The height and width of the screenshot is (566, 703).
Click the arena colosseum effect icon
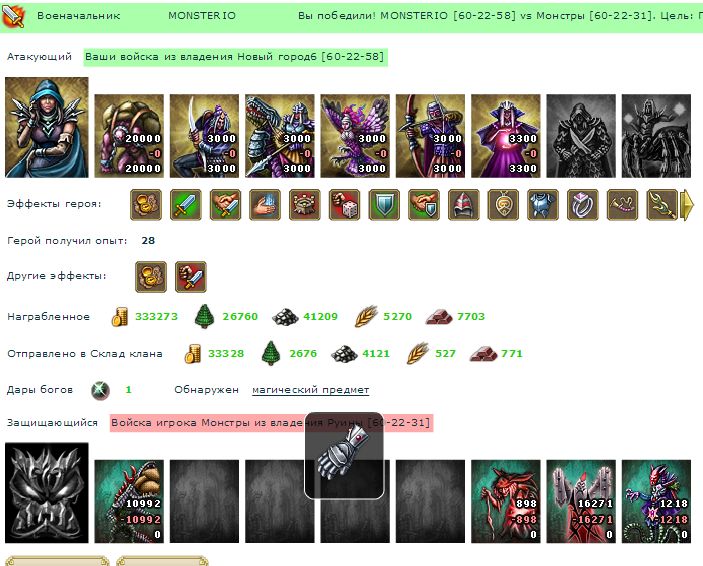coord(305,205)
